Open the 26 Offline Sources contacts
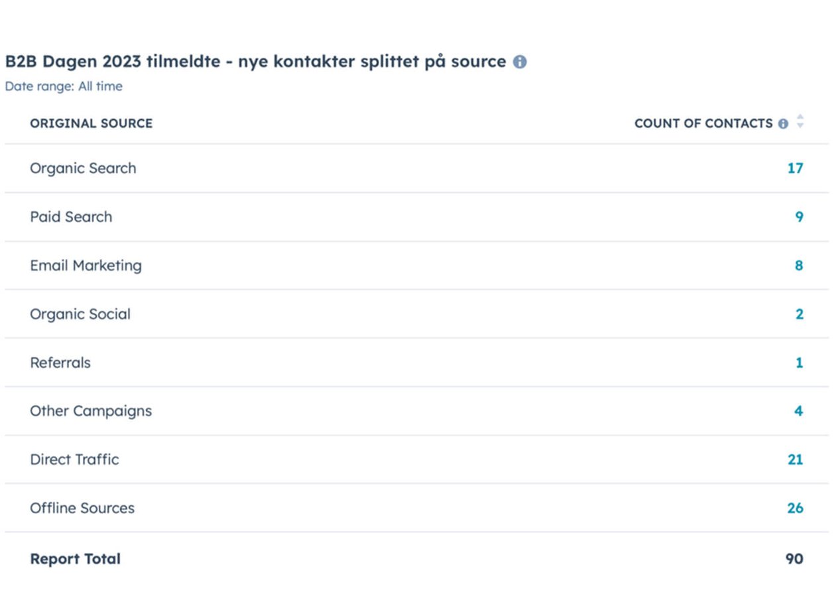Viewport: 840px width, 616px height. pyautogui.click(x=795, y=508)
